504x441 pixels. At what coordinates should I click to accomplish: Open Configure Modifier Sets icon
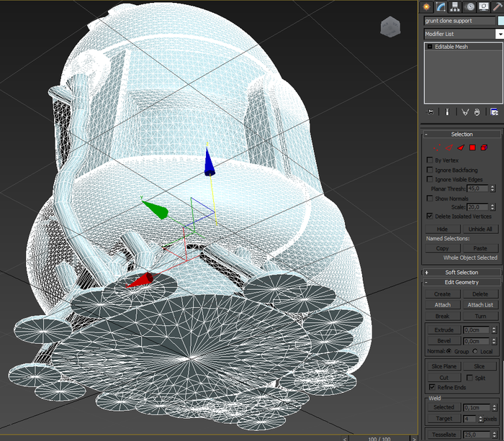click(x=494, y=112)
